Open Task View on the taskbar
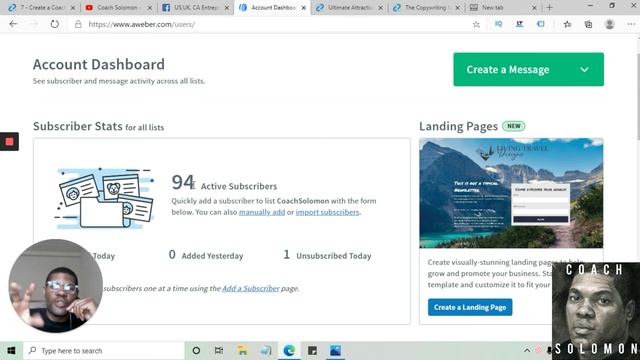Viewport: 640px width, 360px height. coord(219,351)
